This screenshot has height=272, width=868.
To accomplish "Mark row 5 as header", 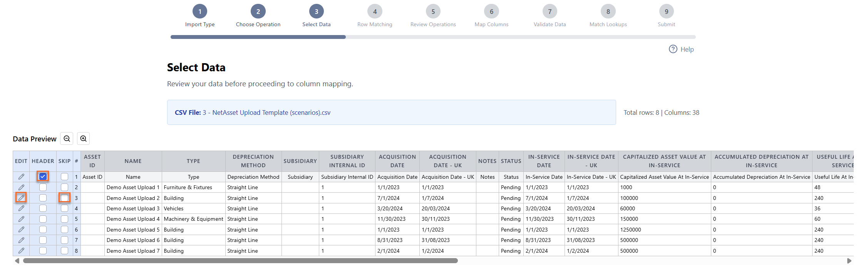I will coord(43,219).
